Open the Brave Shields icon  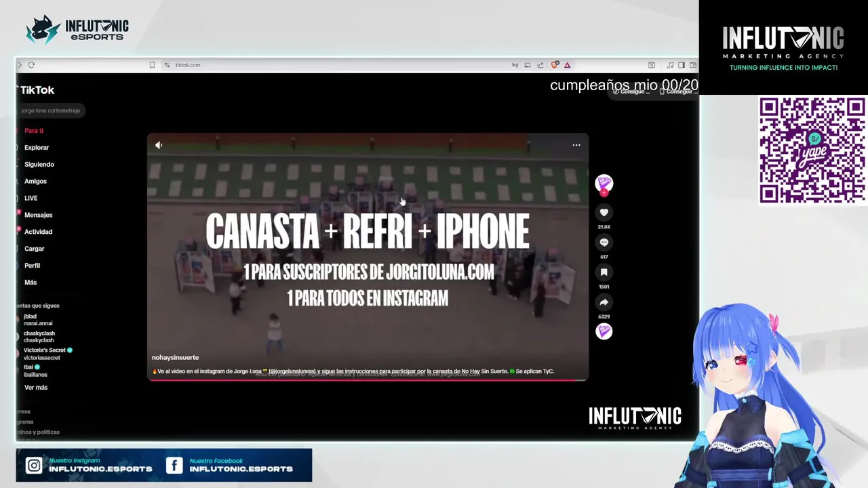tap(555, 65)
